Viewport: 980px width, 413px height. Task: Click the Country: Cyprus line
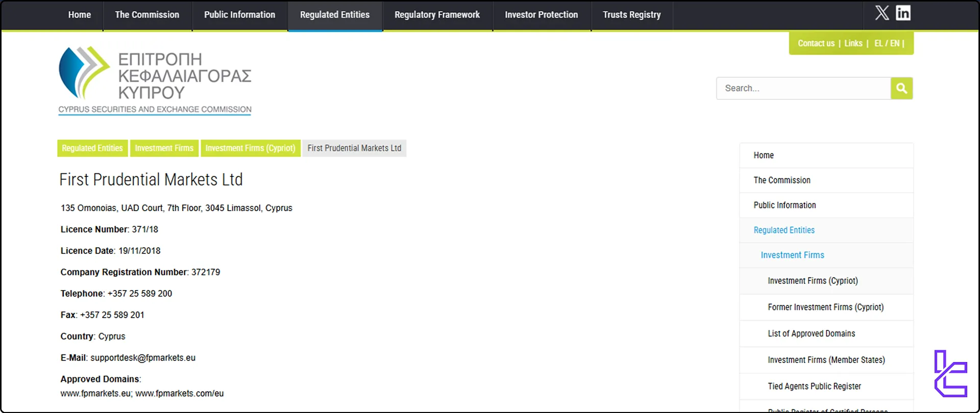[x=93, y=337]
